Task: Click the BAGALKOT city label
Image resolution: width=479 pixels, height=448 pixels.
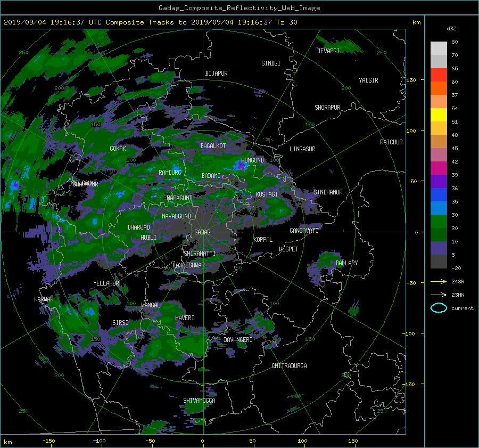Action: click(x=213, y=146)
